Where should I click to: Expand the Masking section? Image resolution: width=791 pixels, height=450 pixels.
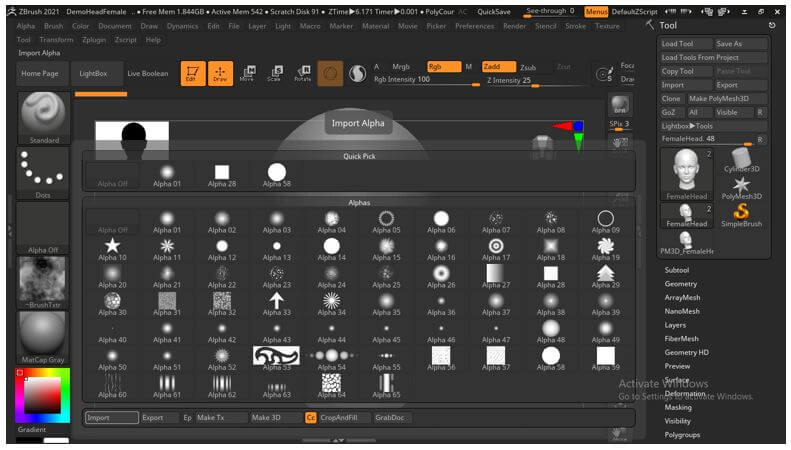pyautogui.click(x=678, y=408)
